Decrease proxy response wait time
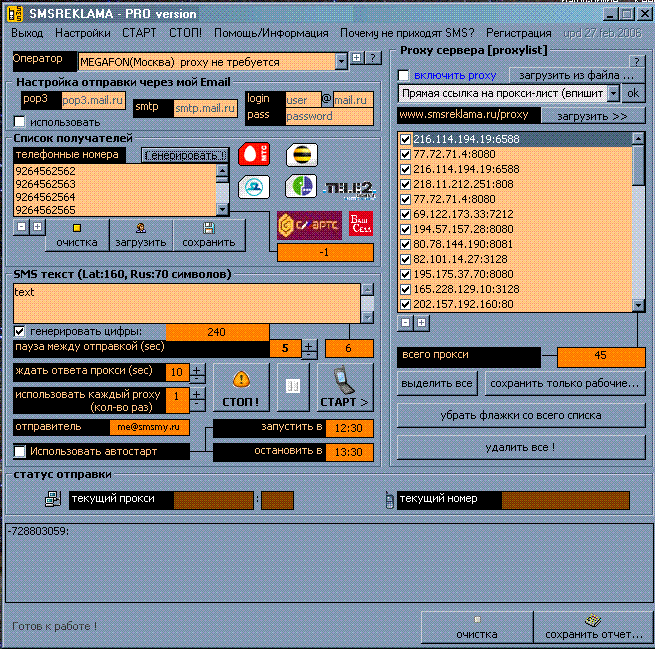Image resolution: width=655 pixels, height=649 pixels. point(197,380)
